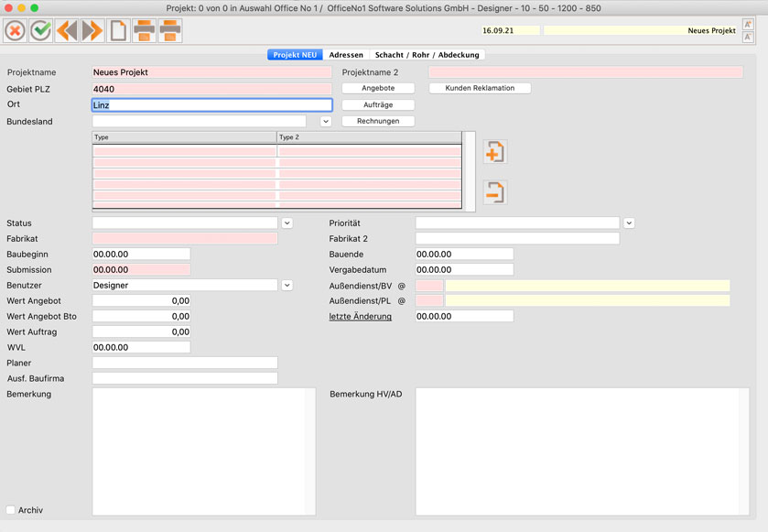Click the yellow Neues Projekt header field
The width and height of the screenshot is (768, 532).
641,30
